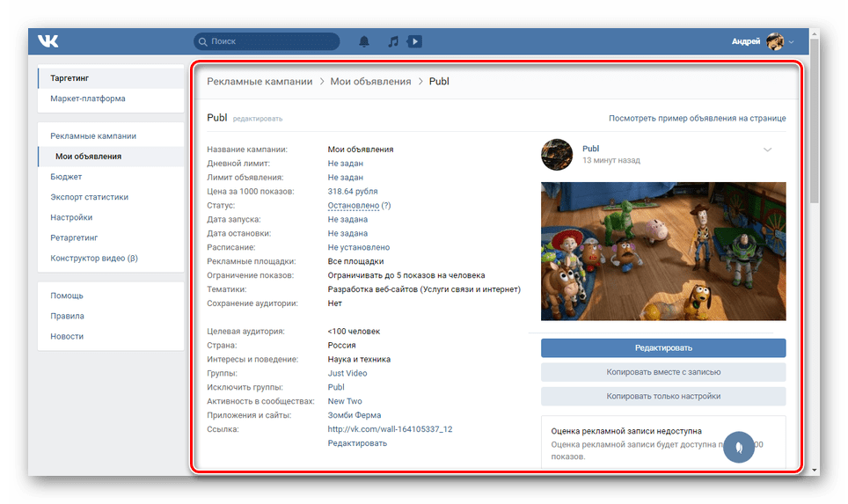Click Рекламные кампании breadcrumb
Image resolution: width=848 pixels, height=504 pixels.
pyautogui.click(x=260, y=81)
